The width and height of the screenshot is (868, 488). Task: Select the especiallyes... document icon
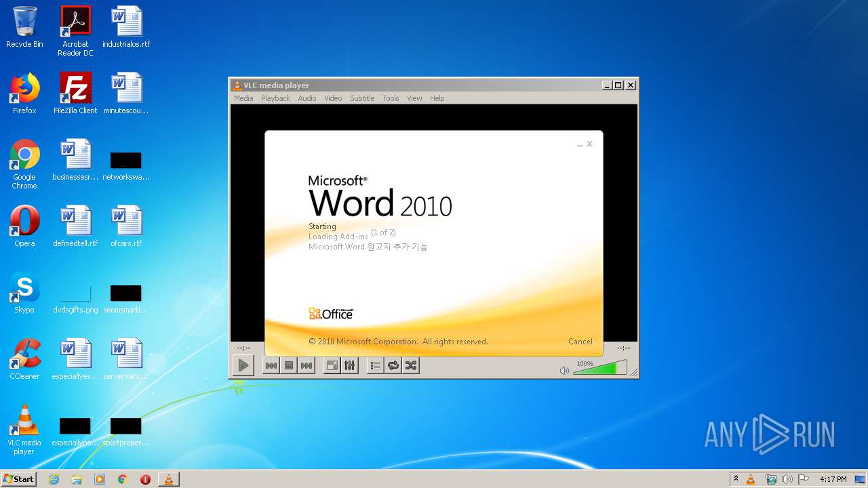[75, 359]
